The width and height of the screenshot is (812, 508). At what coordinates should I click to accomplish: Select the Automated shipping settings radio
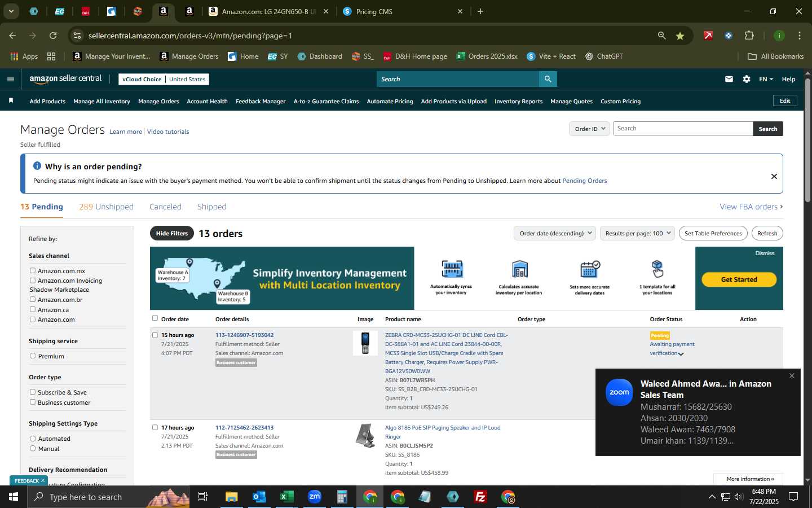pyautogui.click(x=33, y=439)
